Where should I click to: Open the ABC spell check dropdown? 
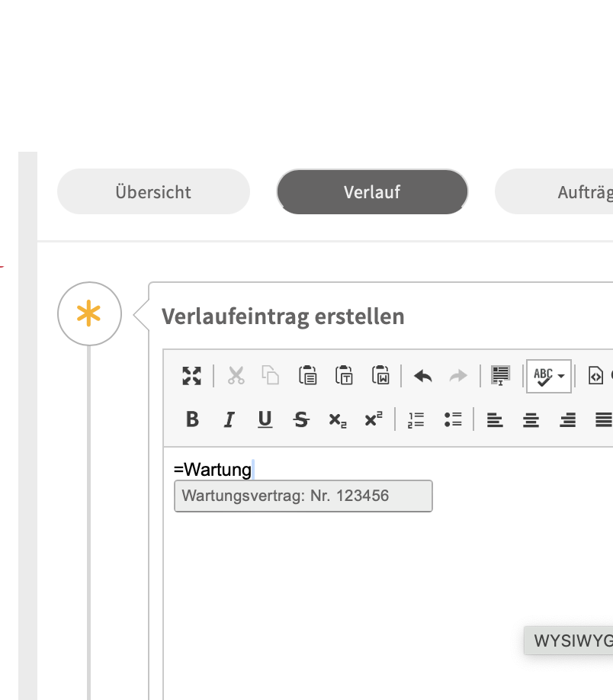[x=549, y=375]
